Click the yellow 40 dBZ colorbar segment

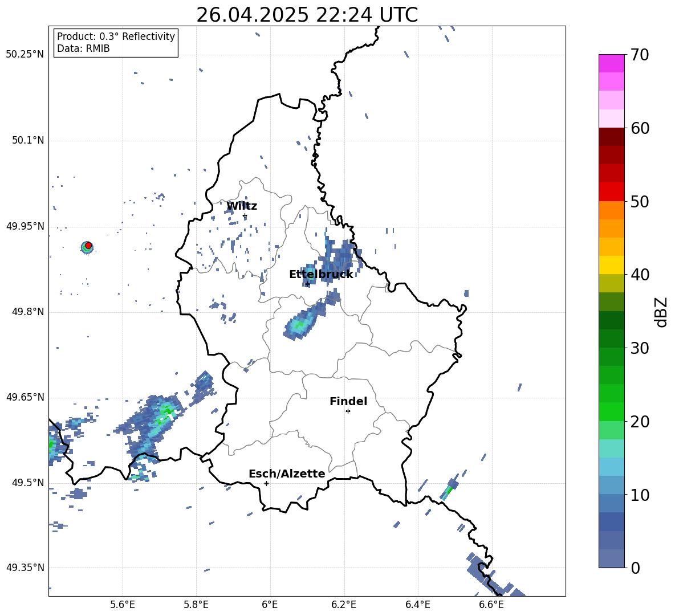[x=611, y=265]
